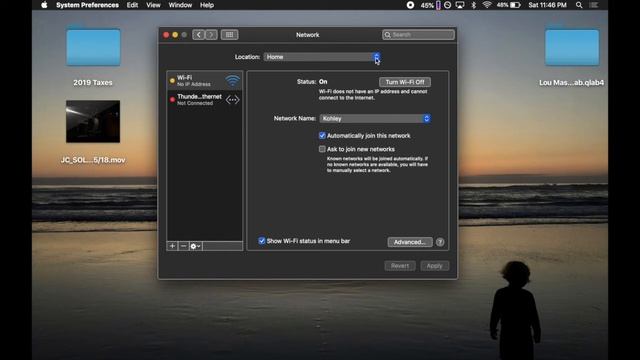Open the Network Name dropdown showing Kohley
This screenshot has height=360, width=640.
[375, 118]
